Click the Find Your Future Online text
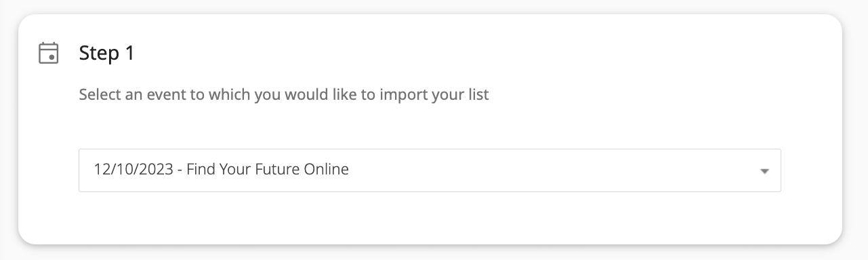This screenshot has height=260, width=868. [268, 170]
